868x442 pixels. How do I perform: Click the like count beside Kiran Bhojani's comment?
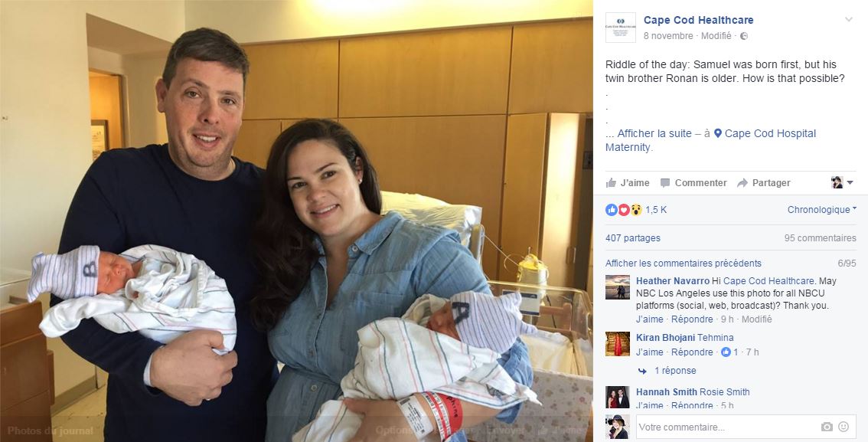point(729,352)
